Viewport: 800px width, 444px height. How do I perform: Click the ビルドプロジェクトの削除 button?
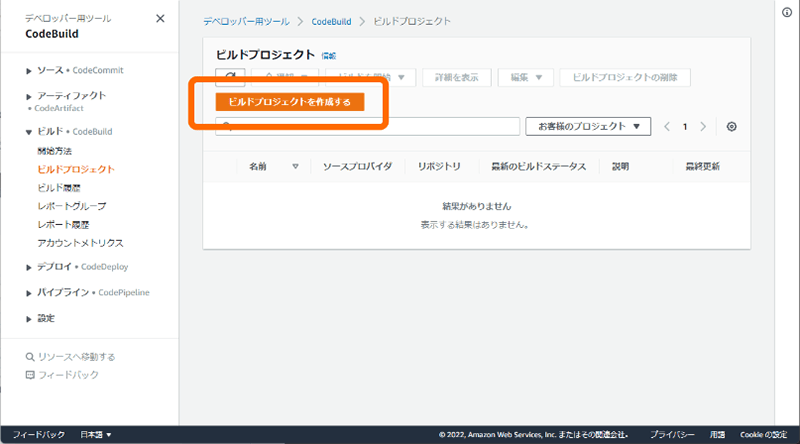[625, 78]
